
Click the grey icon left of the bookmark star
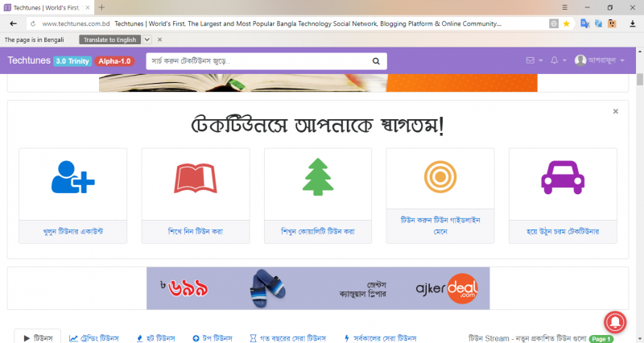pyautogui.click(x=554, y=24)
